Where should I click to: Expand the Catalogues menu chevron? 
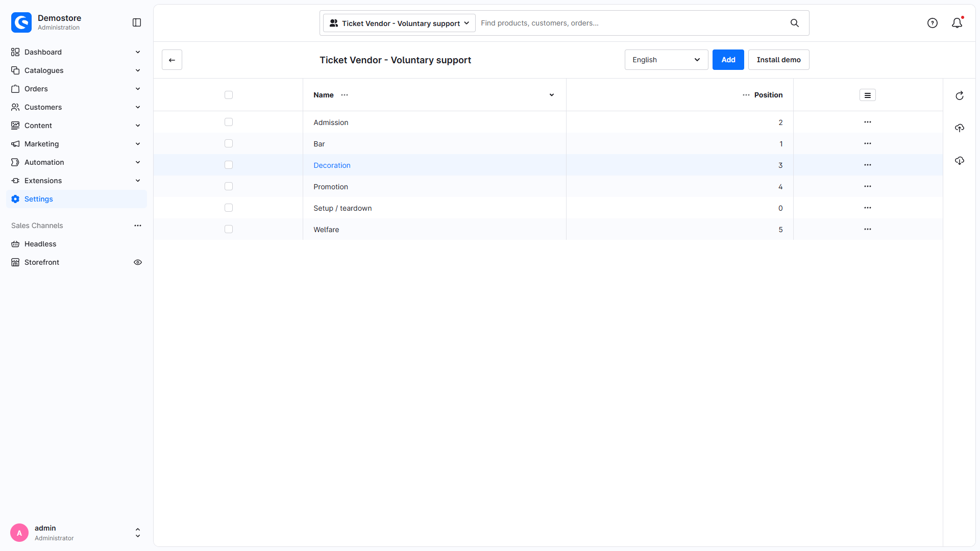(138, 70)
